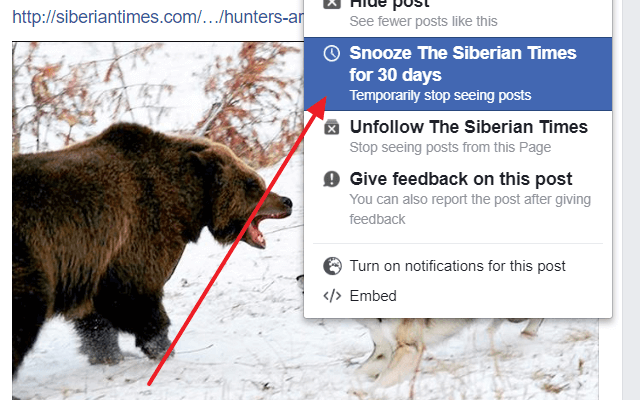This screenshot has height=400, width=640.
Task: Choose the Embed menu entry
Action: coord(458,296)
